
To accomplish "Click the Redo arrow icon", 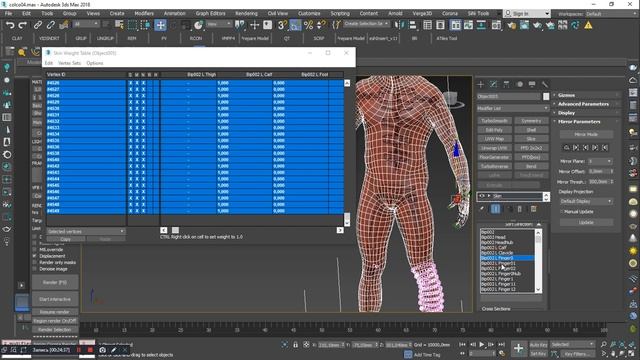I will coord(23,25).
